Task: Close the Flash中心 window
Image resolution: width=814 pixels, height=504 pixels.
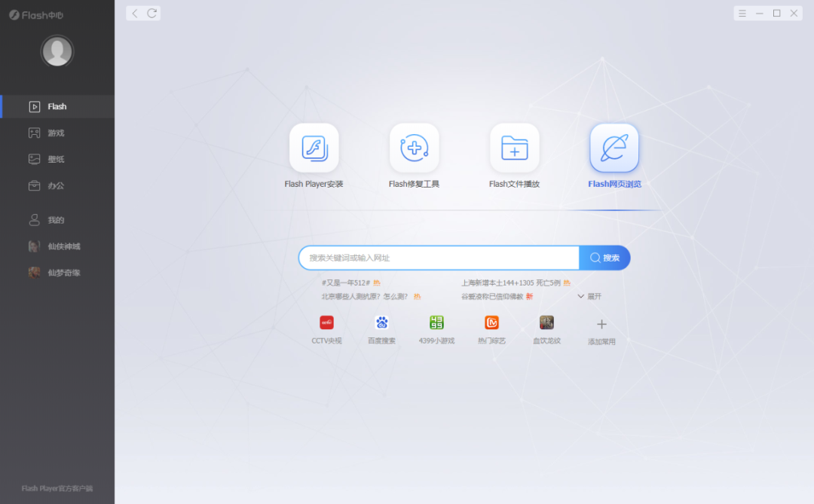Action: click(x=794, y=14)
